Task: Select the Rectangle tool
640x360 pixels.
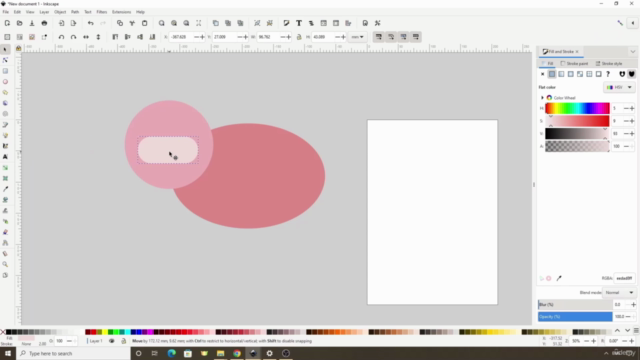Action: pos(5,71)
